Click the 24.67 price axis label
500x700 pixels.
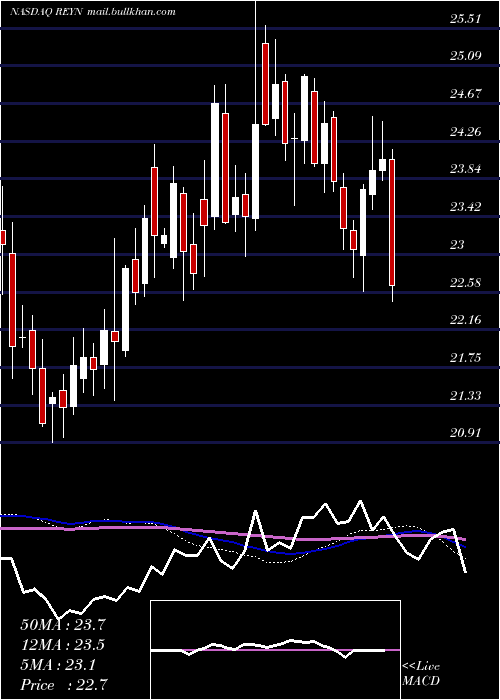466,94
